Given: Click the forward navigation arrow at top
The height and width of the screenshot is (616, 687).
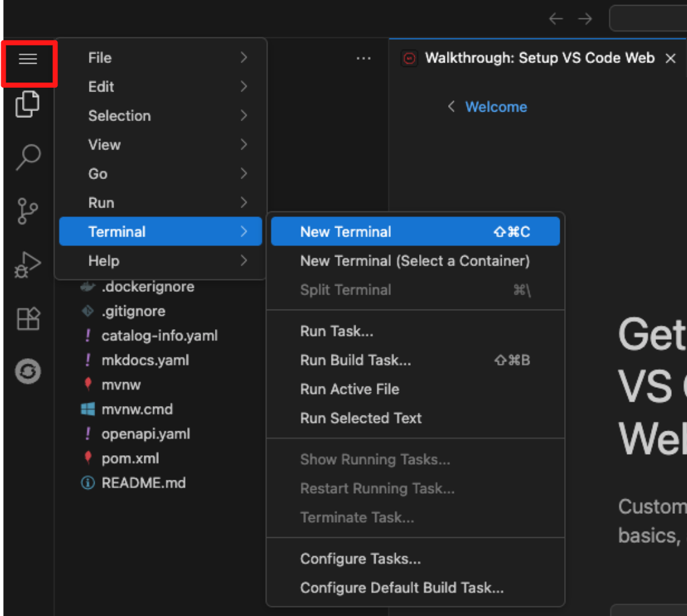Looking at the screenshot, I should click(x=586, y=19).
